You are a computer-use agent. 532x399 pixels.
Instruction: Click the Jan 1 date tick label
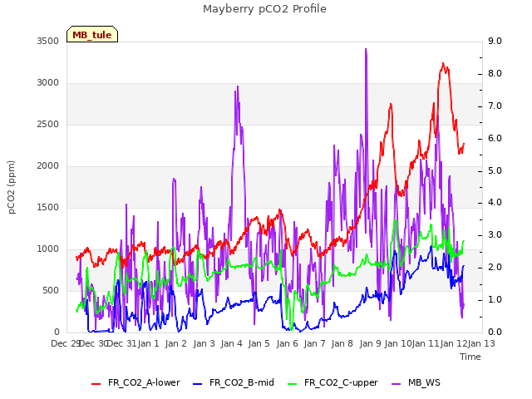click(149, 343)
